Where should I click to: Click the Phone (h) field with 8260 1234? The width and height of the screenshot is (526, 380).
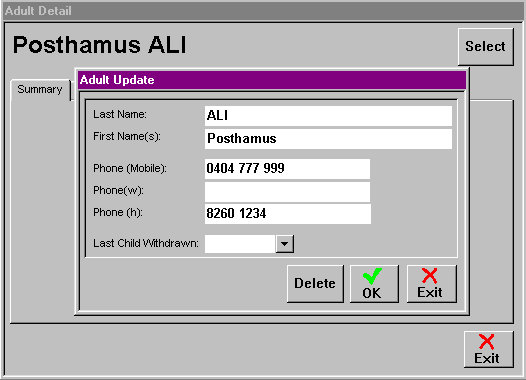(287, 214)
